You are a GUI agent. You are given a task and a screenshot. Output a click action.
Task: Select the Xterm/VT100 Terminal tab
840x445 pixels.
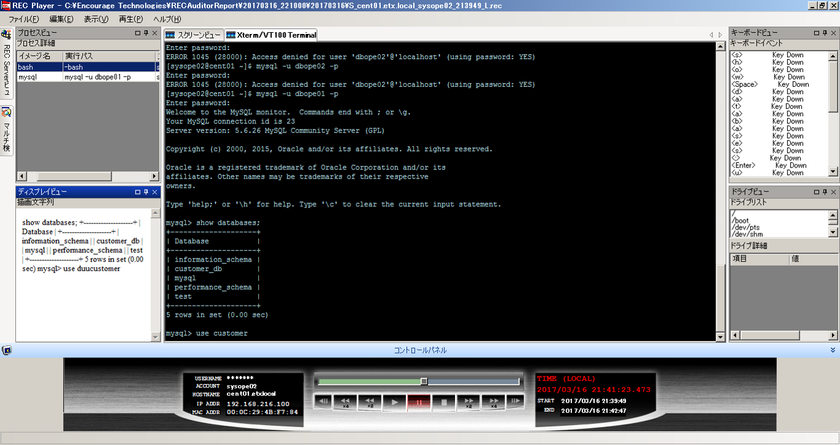click(271, 35)
